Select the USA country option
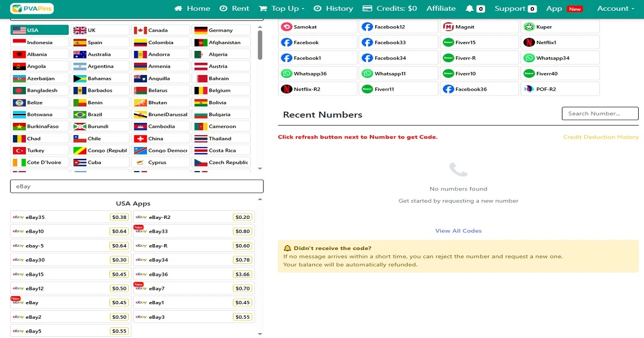Viewport: 644px width, 338px height. [40, 31]
